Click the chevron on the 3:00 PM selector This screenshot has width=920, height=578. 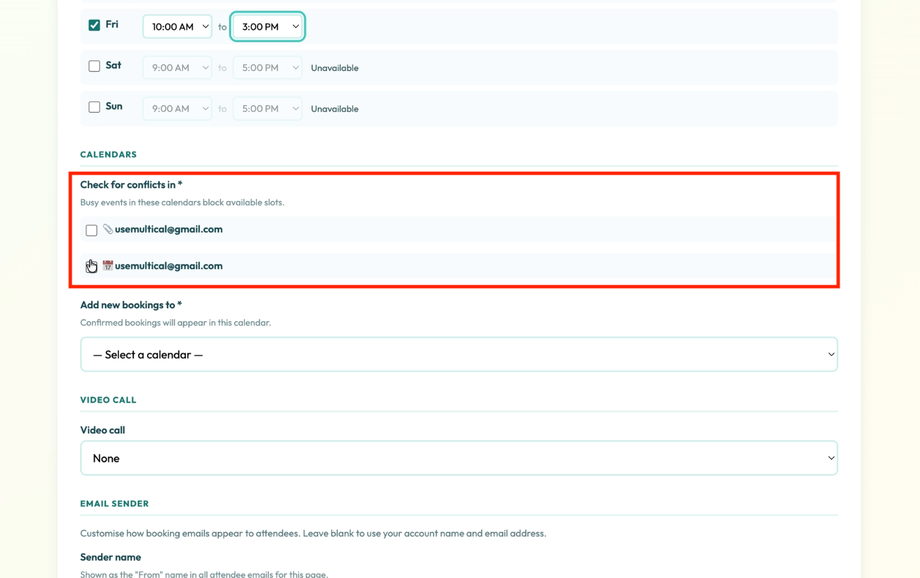click(295, 26)
